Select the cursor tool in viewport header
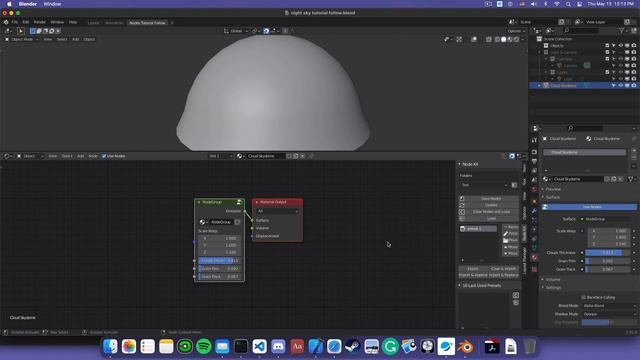640x360 pixels. tap(21, 31)
